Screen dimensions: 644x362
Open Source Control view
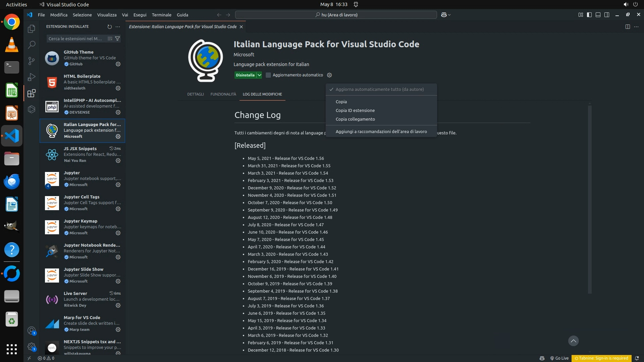(x=32, y=61)
